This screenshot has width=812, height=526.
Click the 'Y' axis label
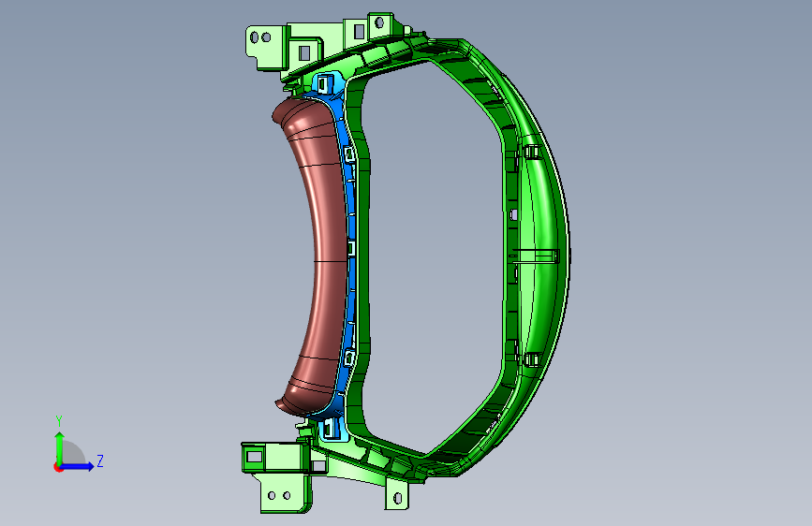(x=59, y=421)
